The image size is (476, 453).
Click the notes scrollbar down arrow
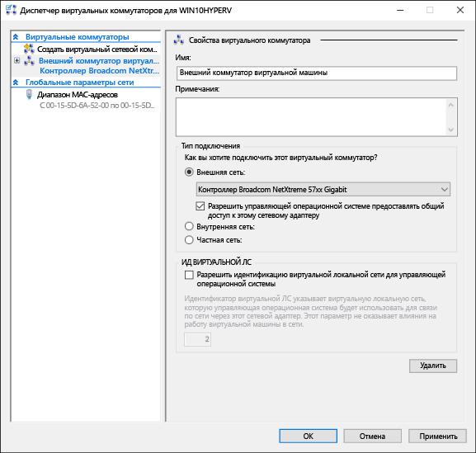tap(450, 130)
